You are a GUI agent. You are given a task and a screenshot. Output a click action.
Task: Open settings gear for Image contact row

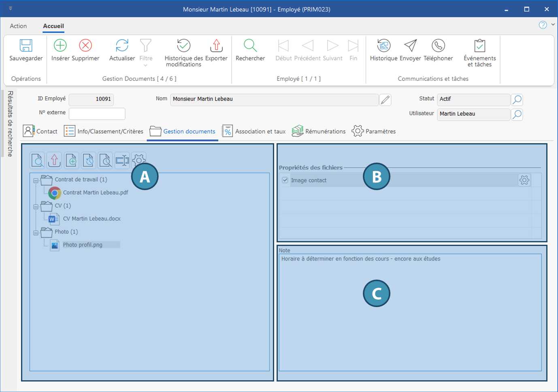[x=524, y=180]
